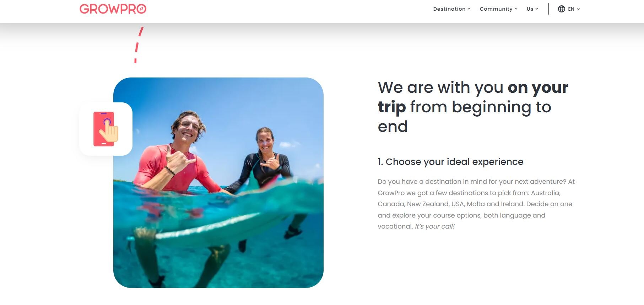The width and height of the screenshot is (644, 305).
Task: Click the GROWPRO logo
Action: tap(113, 9)
